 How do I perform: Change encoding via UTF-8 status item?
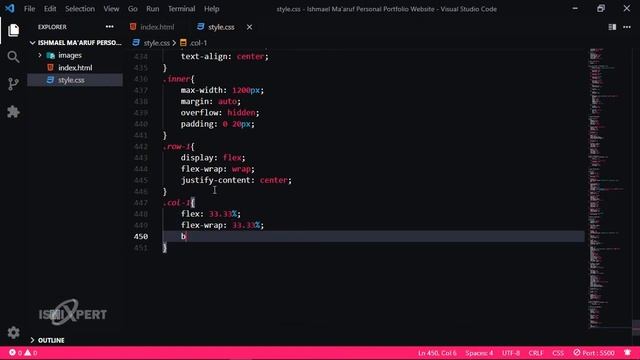click(511, 353)
